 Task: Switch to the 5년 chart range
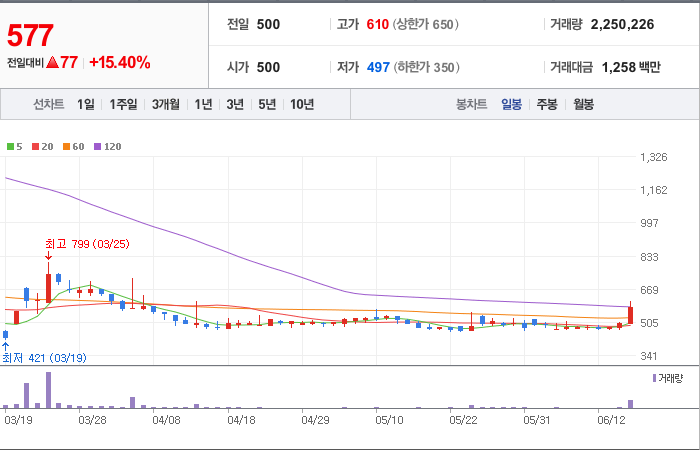coord(267,104)
